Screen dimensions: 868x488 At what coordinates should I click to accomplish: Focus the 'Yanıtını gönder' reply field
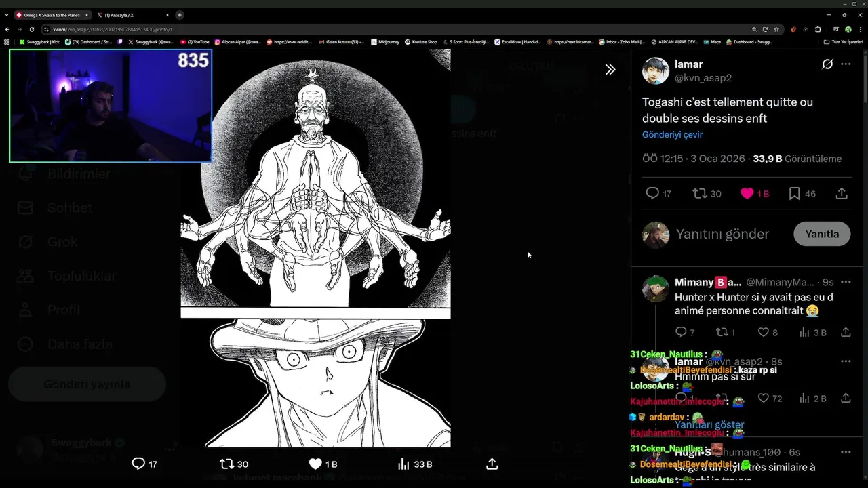(722, 234)
